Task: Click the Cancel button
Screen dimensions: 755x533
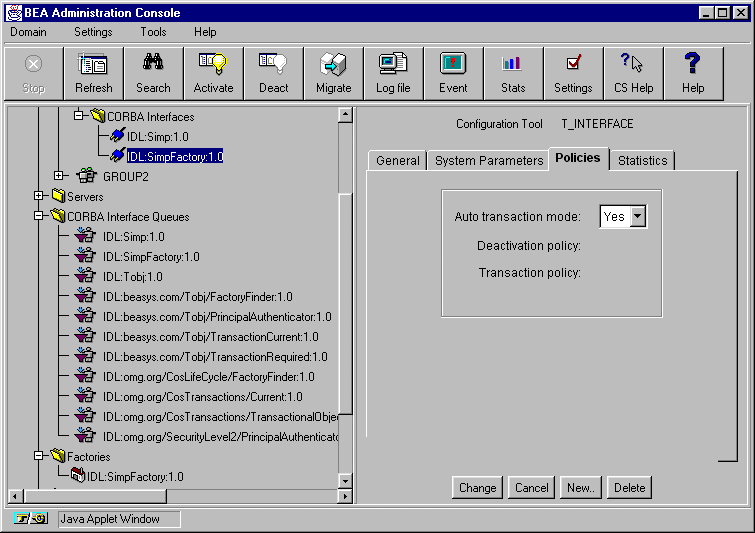Action: click(531, 488)
